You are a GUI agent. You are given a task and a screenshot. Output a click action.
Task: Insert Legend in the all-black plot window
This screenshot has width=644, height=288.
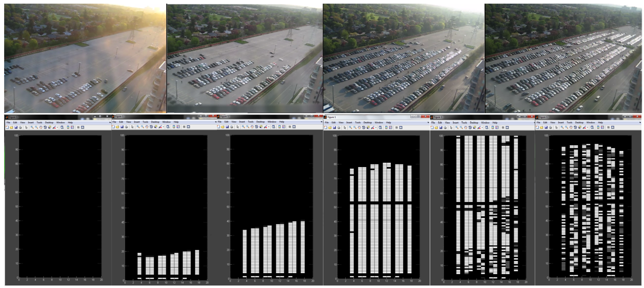tap(72, 127)
